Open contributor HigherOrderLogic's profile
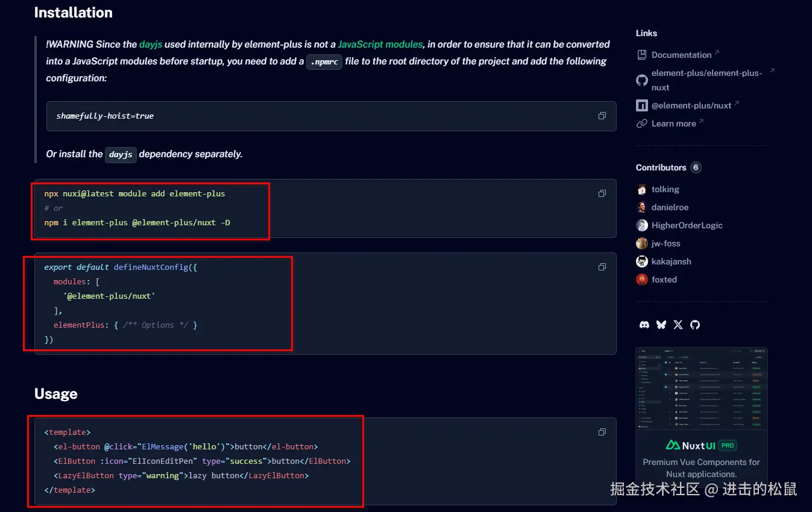This screenshot has width=812, height=512. pos(687,225)
